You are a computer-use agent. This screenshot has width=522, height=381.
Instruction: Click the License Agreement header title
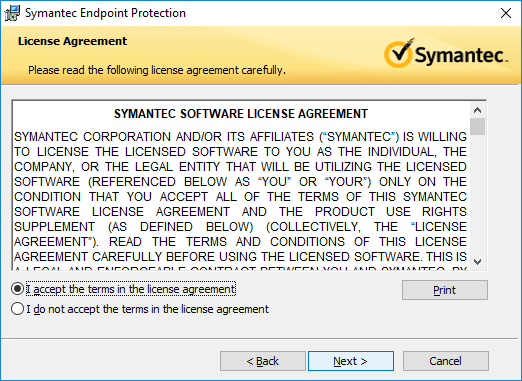pyautogui.click(x=72, y=41)
